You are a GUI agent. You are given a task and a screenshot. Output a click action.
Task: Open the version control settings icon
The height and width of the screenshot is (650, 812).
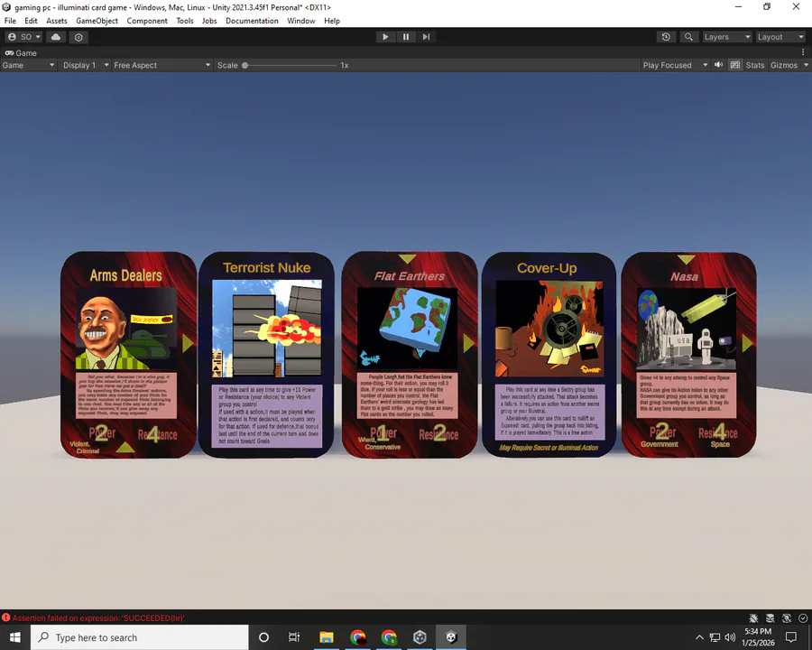[x=78, y=37]
